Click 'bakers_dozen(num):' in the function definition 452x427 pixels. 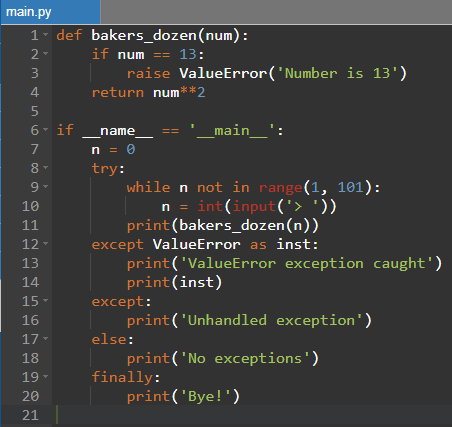click(x=170, y=35)
